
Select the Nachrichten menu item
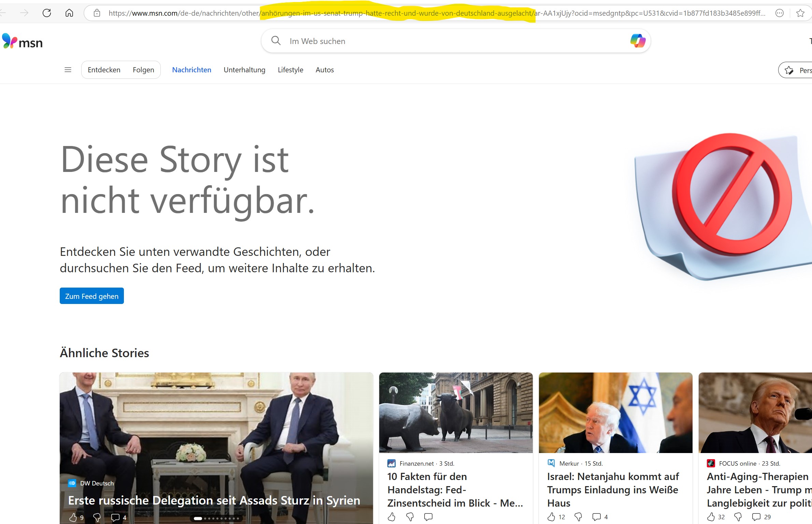click(x=191, y=70)
